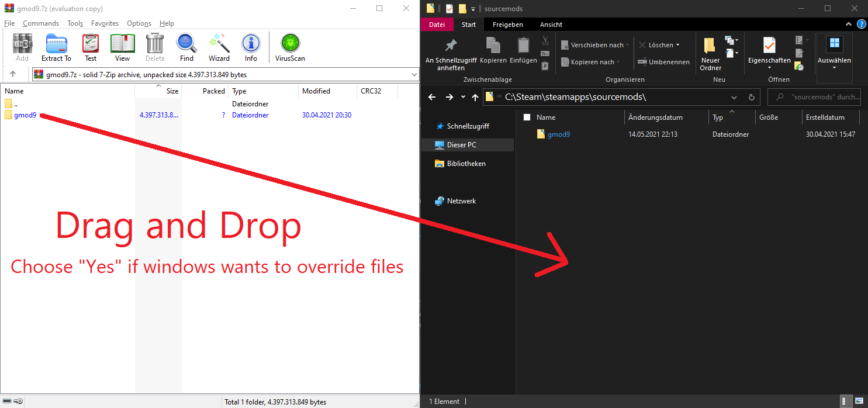Launch VirusScan on the archive
The image size is (868, 408).
(290, 47)
